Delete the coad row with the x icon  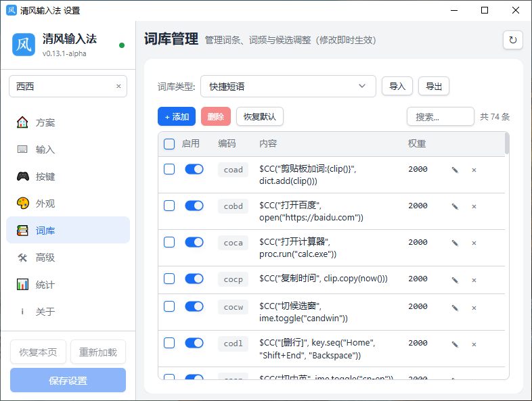coord(474,170)
